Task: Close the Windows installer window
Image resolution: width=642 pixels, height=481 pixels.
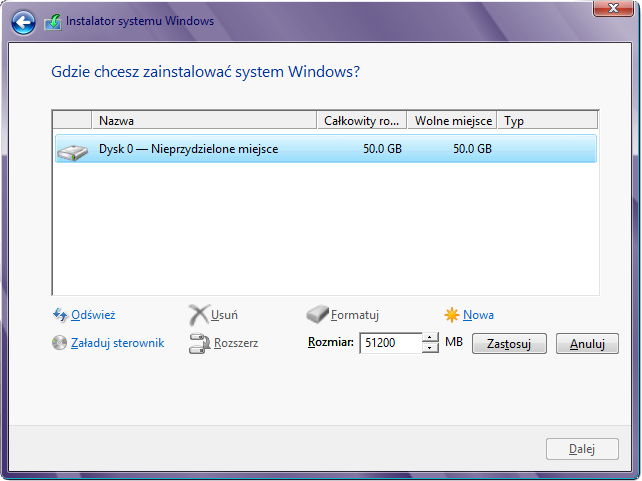Action: point(613,8)
